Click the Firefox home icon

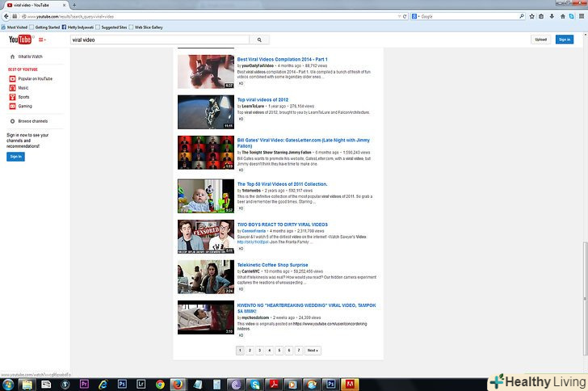(562, 16)
